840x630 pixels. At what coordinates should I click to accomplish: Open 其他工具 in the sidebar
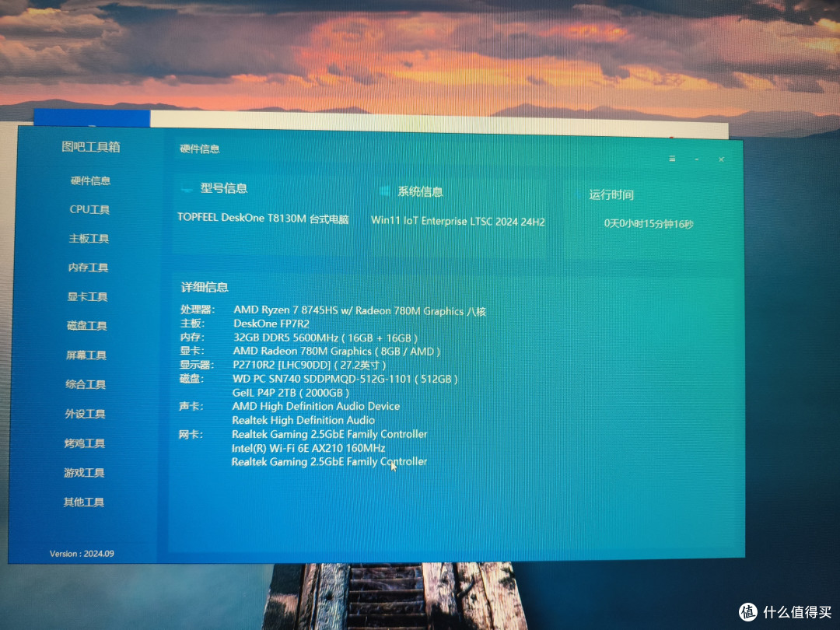[x=83, y=502]
